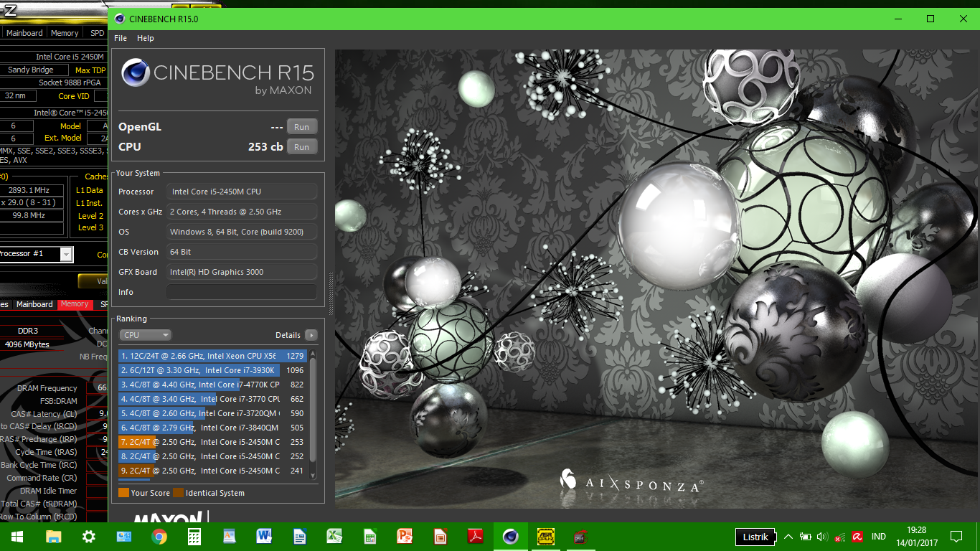Select ranking row 8 scoring 252
The image size is (980, 551).
tap(213, 456)
